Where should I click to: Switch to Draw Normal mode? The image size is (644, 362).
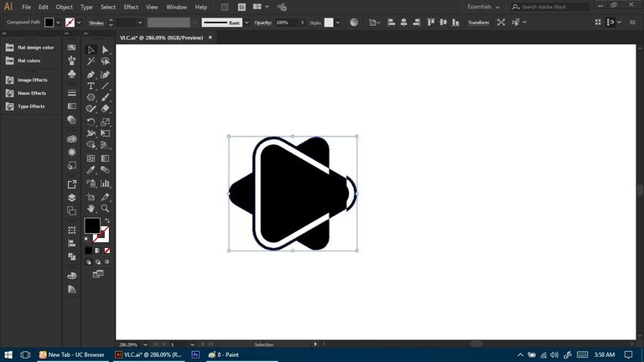tap(88, 261)
